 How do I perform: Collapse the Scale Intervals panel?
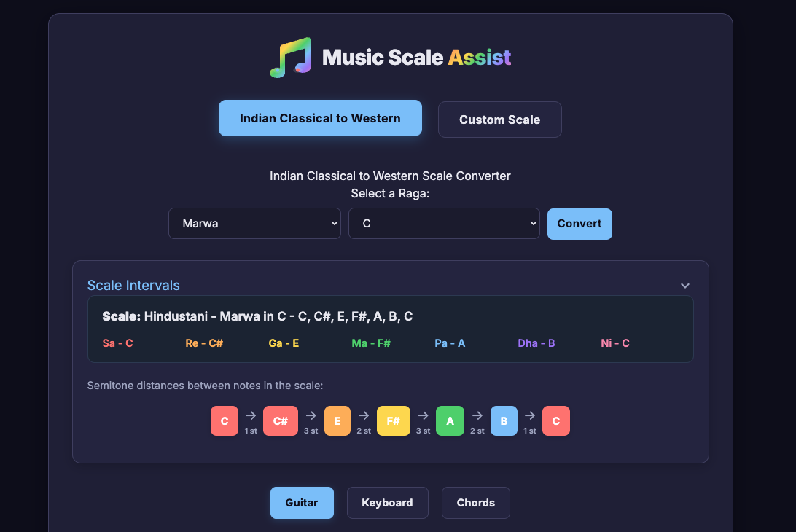point(684,286)
